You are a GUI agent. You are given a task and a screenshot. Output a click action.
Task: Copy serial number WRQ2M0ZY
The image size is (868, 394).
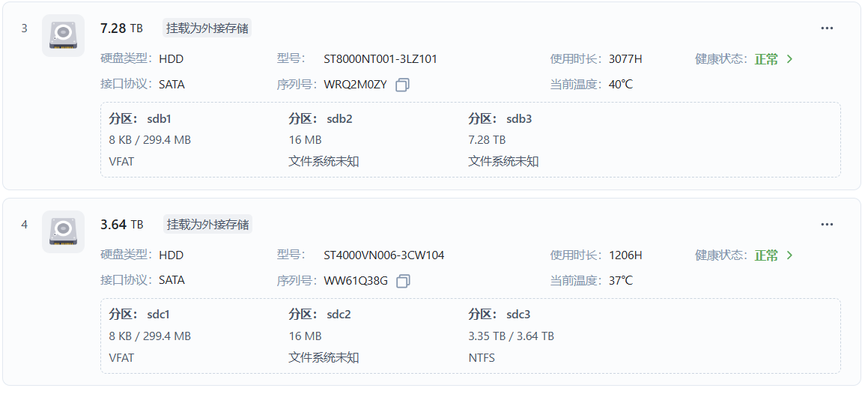402,85
